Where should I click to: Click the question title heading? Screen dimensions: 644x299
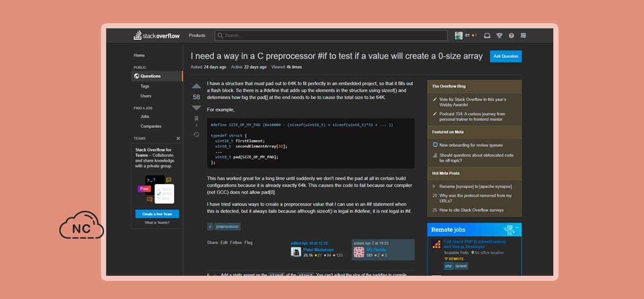337,56
